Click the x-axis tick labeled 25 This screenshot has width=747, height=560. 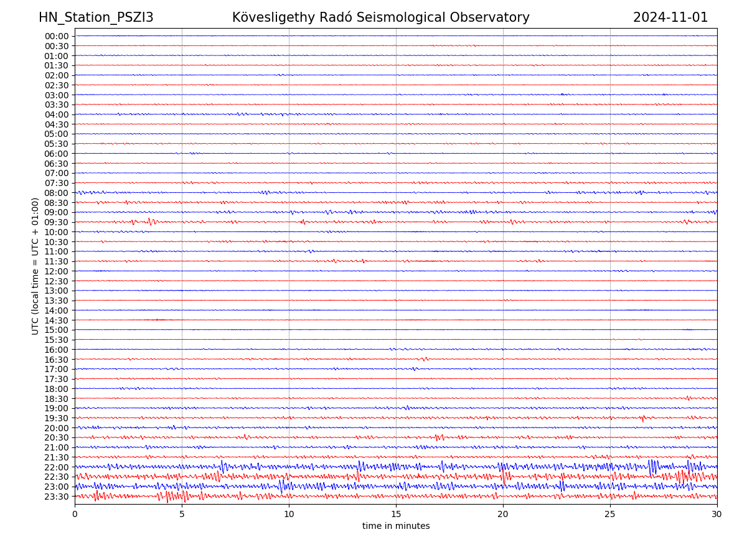610,514
